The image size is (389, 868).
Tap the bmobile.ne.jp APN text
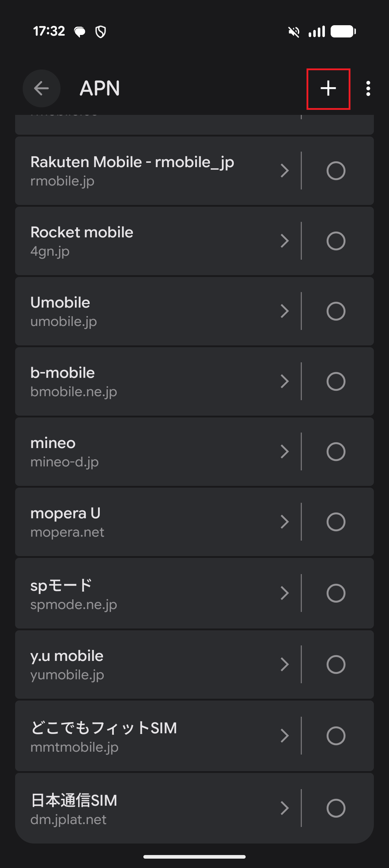(73, 392)
